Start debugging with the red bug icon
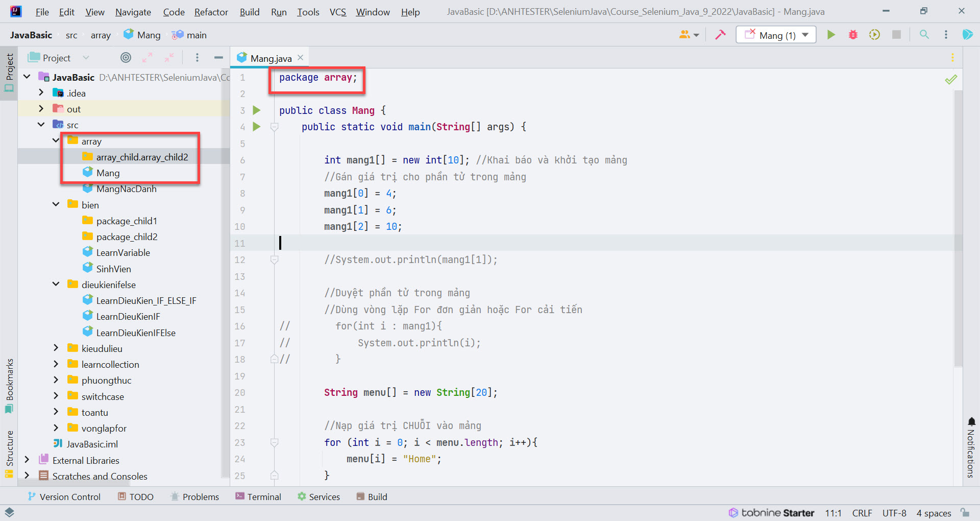This screenshot has height=521, width=980. click(x=853, y=35)
